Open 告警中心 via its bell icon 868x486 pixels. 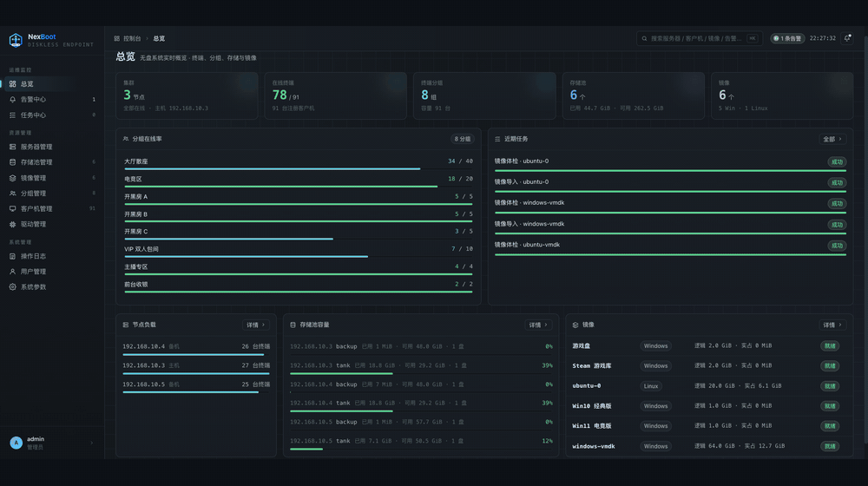click(x=13, y=100)
